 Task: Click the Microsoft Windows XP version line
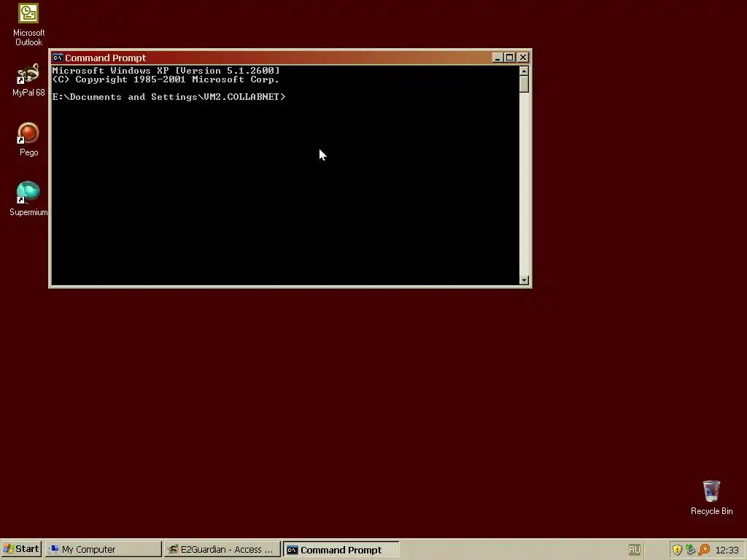click(166, 71)
